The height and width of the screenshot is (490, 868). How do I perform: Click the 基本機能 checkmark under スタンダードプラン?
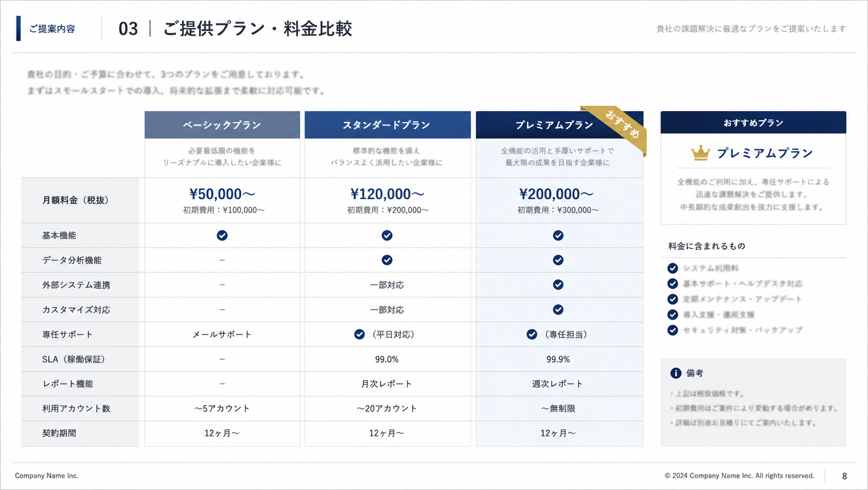(x=387, y=235)
